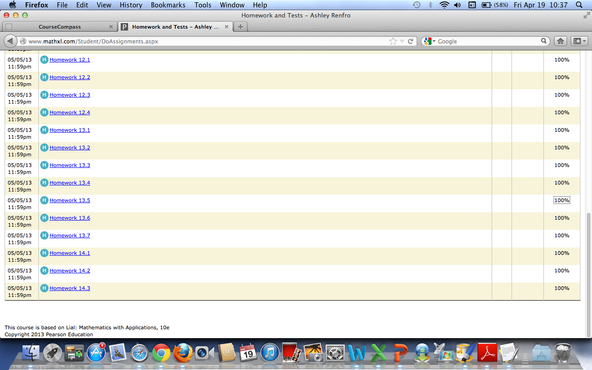Open the volume control in the menu bar
The width and height of the screenshot is (592, 370).
tap(457, 5)
